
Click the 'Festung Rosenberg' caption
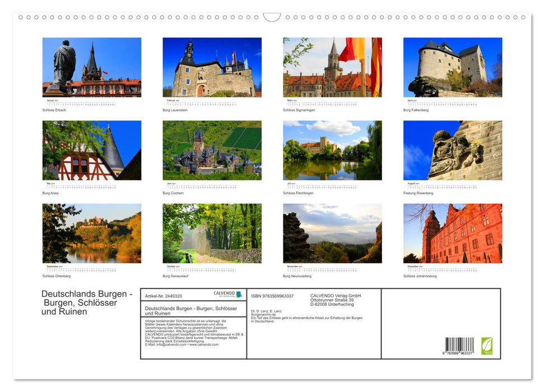pyautogui.click(x=419, y=193)
